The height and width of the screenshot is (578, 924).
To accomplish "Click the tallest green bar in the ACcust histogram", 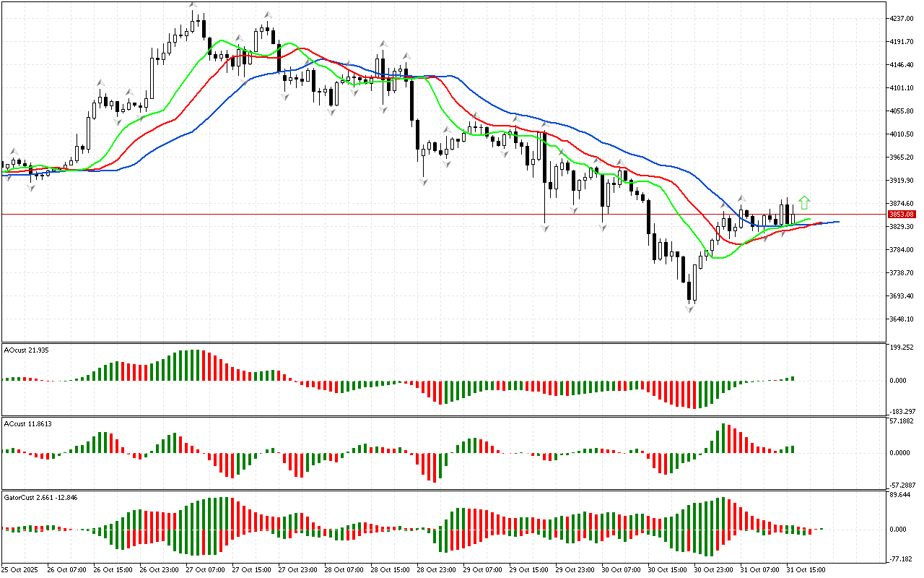I will pos(723,438).
